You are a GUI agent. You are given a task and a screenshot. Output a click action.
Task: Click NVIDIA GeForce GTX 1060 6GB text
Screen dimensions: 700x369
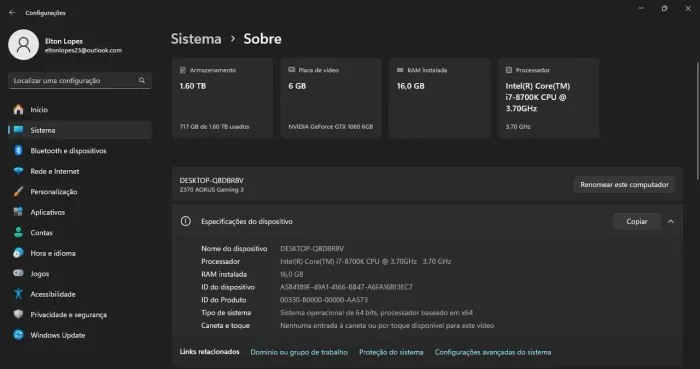click(330, 127)
